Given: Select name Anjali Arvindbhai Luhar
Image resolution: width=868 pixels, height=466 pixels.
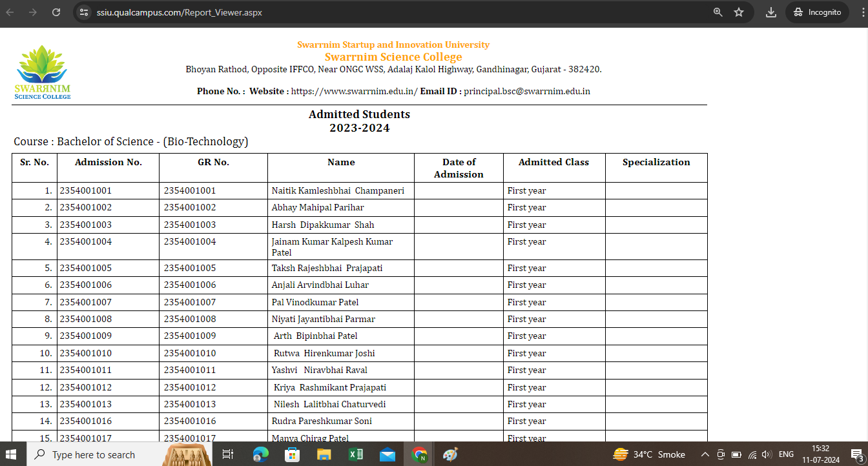Looking at the screenshot, I should pyautogui.click(x=320, y=285).
